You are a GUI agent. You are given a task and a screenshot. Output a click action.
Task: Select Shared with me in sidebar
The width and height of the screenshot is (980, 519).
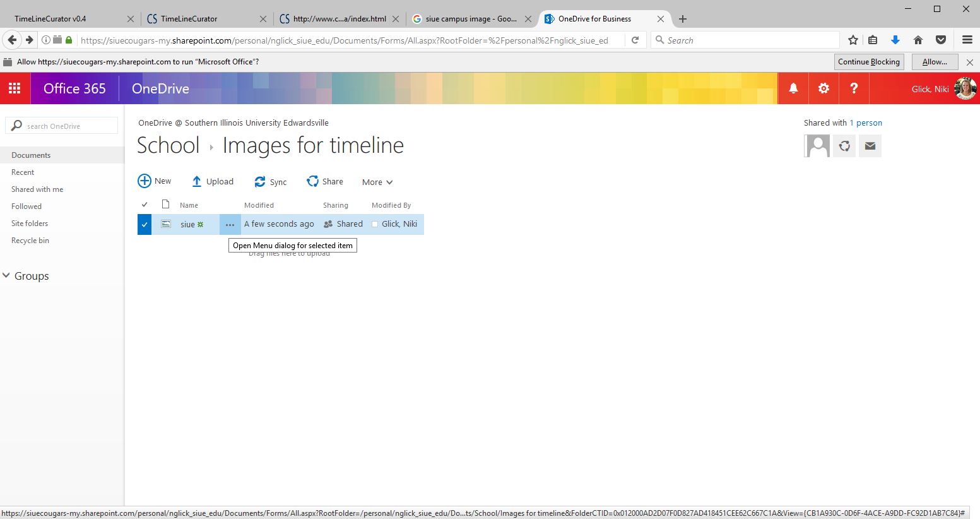click(x=37, y=189)
